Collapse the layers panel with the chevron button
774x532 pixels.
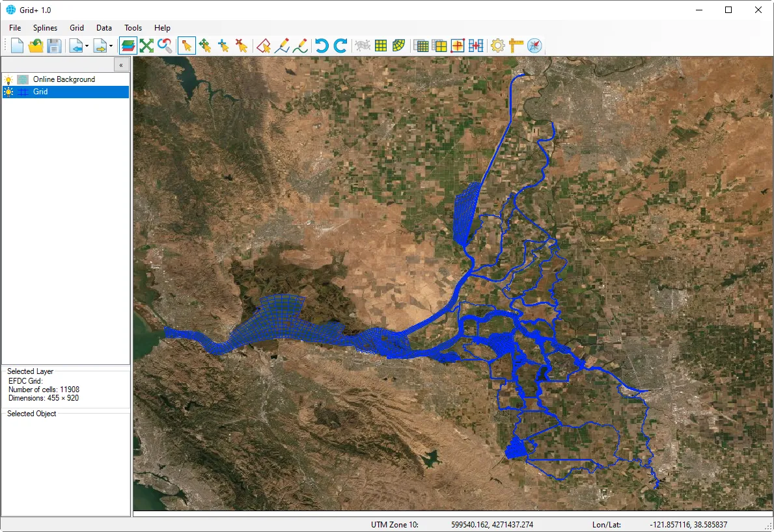(x=121, y=64)
